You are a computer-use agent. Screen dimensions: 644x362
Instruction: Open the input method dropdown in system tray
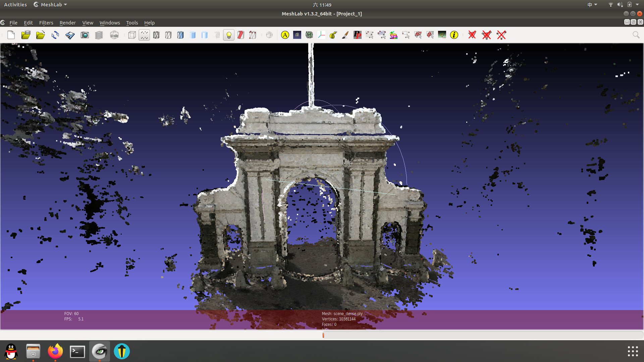coord(592,5)
